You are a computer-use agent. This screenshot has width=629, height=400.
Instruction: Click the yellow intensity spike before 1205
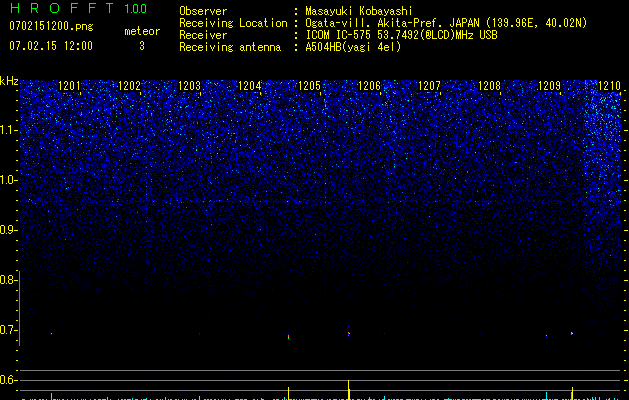click(288, 393)
